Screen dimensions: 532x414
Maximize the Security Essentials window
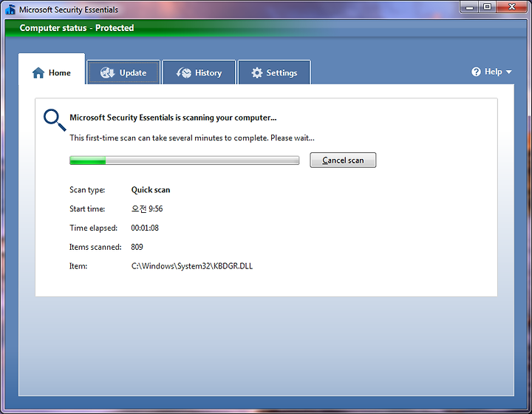487,7
